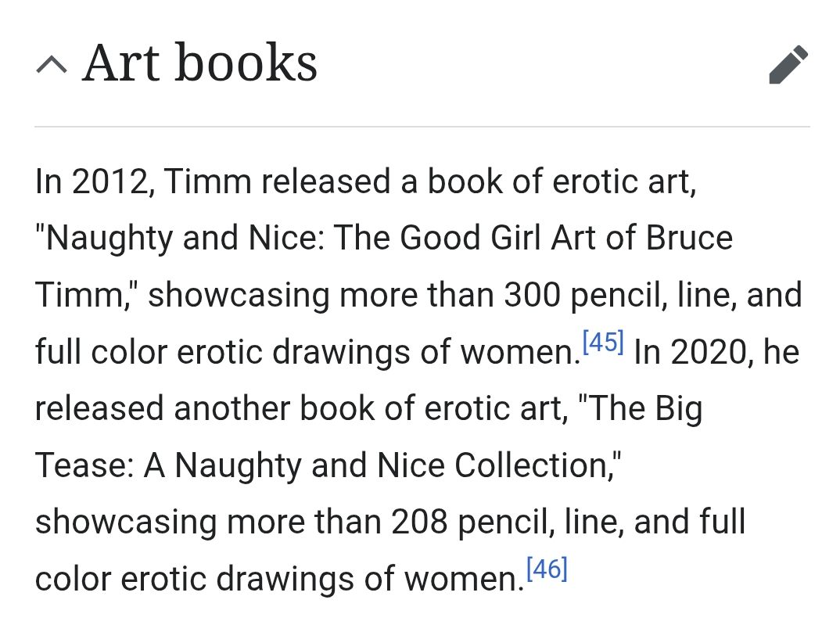Click the word "Bruce" in the book title

click(689, 239)
